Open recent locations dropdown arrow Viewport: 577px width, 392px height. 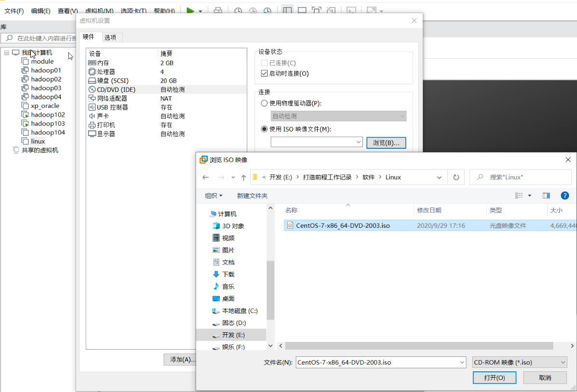tap(233, 177)
